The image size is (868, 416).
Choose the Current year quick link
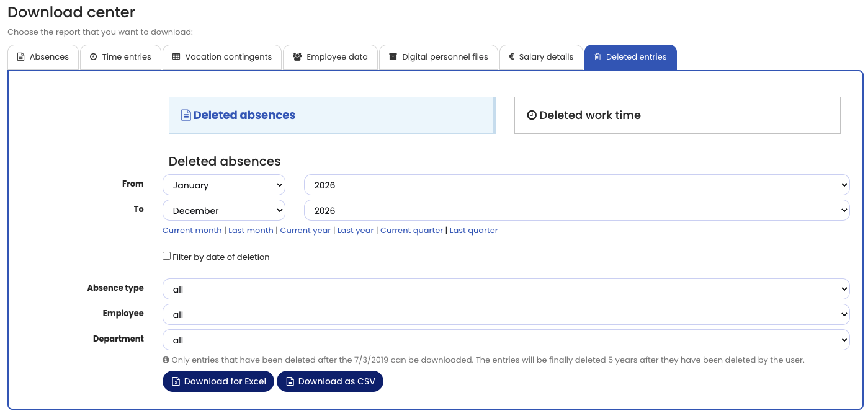click(305, 231)
